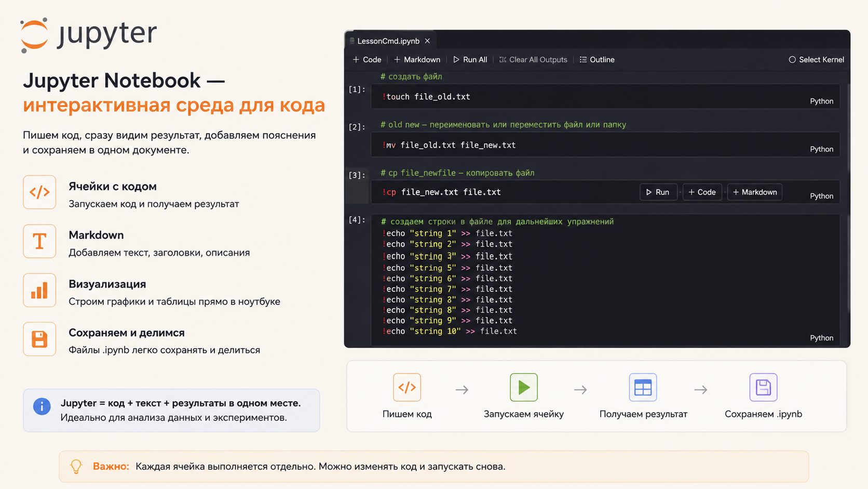868x489 pixels.
Task: Click inside the touch file_old.txt cell
Action: click(605, 97)
